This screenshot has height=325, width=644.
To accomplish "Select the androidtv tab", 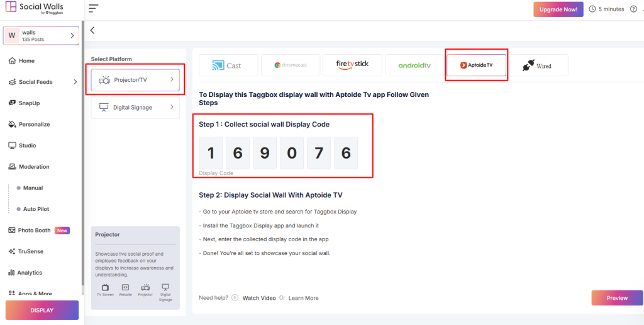I will [414, 65].
